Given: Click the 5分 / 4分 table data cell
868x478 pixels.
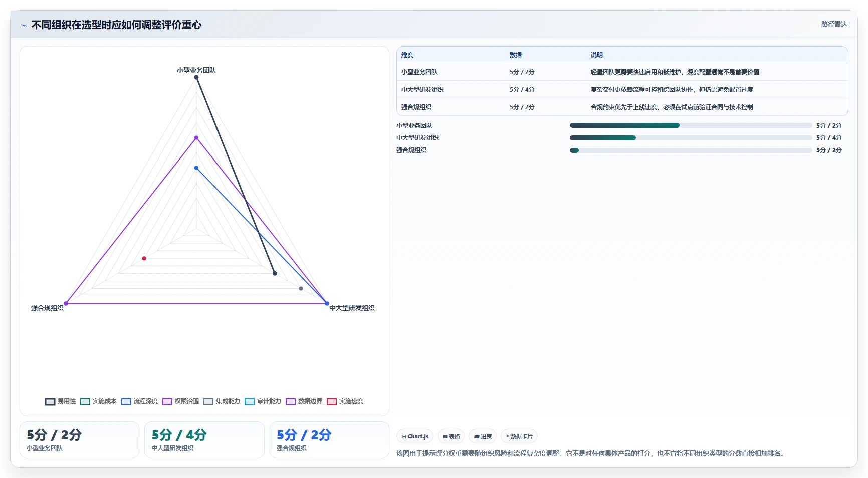Looking at the screenshot, I should [x=522, y=90].
